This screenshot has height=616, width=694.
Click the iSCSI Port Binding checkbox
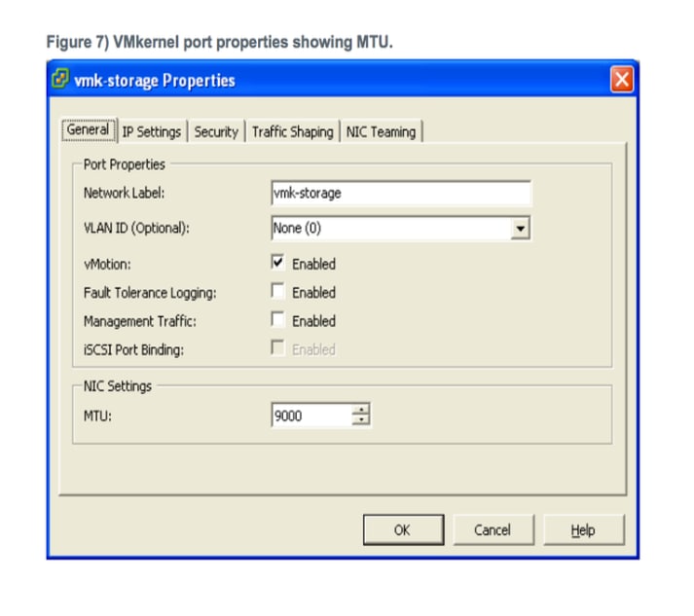pos(278,348)
